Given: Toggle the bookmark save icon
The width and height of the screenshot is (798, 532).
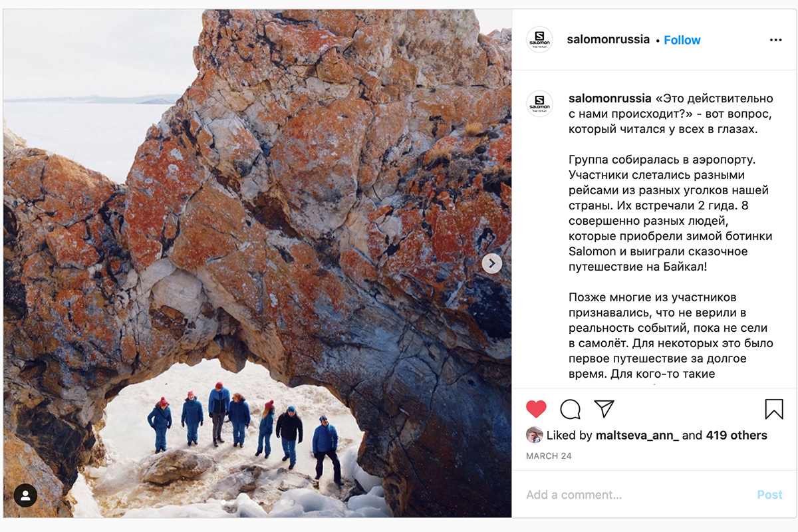Looking at the screenshot, I should tap(774, 409).
